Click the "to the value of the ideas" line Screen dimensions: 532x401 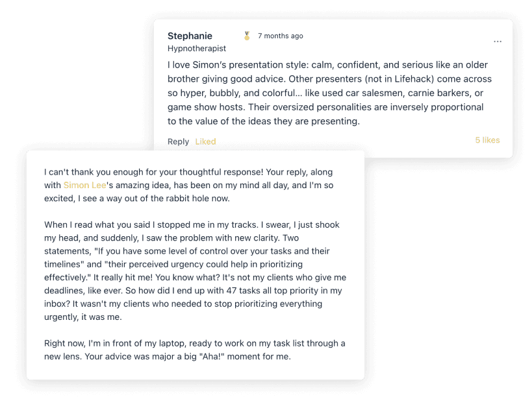coord(263,121)
